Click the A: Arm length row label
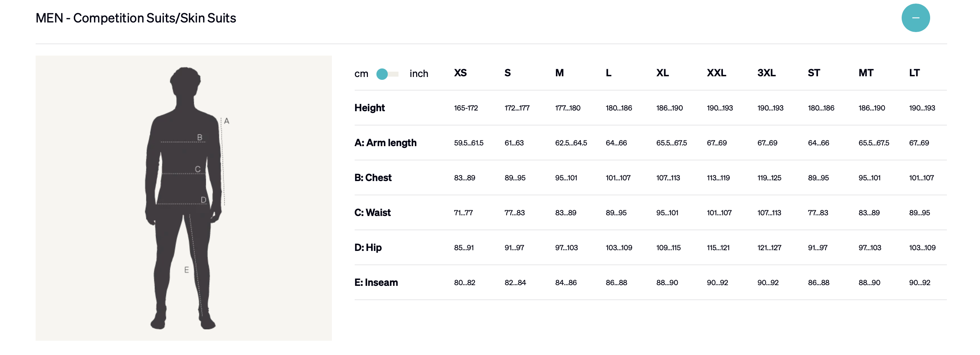This screenshot has width=980, height=355. pos(385,143)
